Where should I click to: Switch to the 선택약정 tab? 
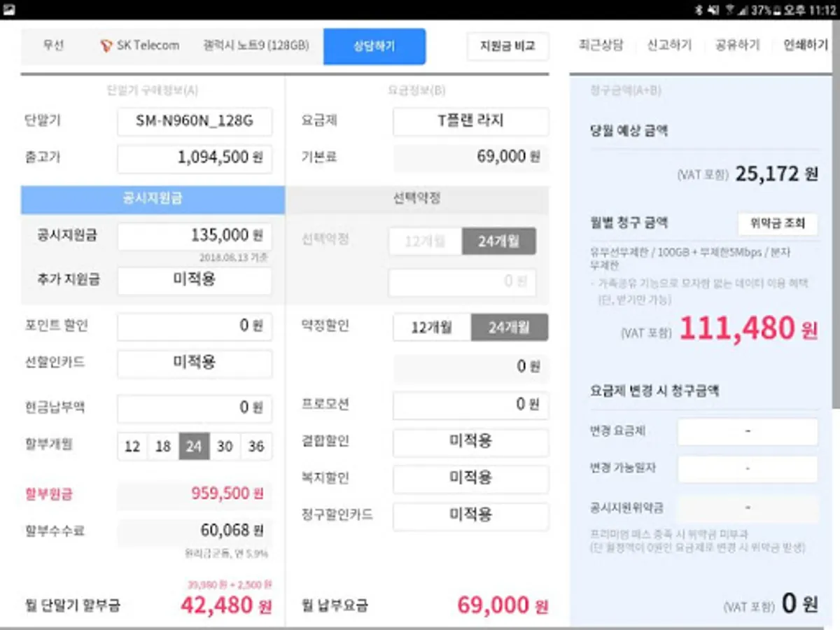(417, 199)
